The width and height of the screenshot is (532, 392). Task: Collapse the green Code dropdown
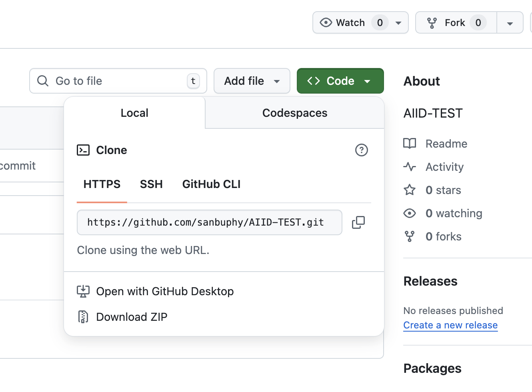[340, 81]
